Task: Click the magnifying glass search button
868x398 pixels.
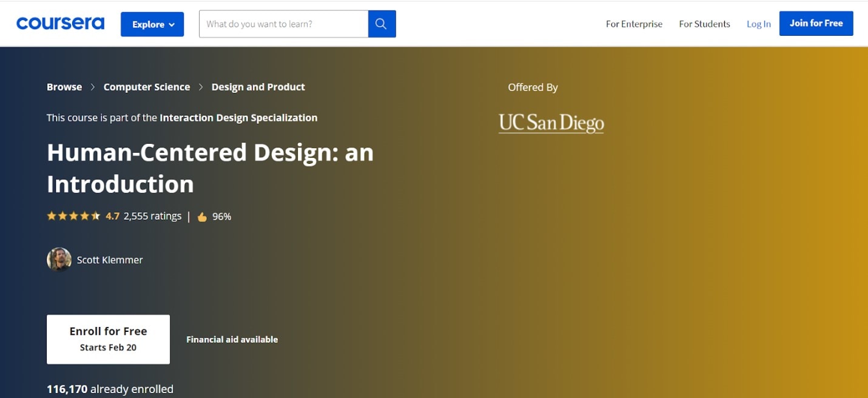Action: pos(382,24)
